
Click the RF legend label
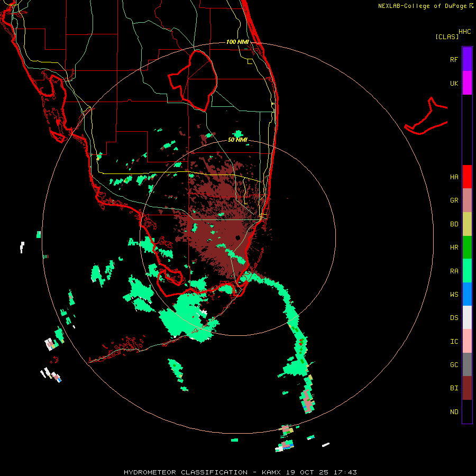(454, 59)
